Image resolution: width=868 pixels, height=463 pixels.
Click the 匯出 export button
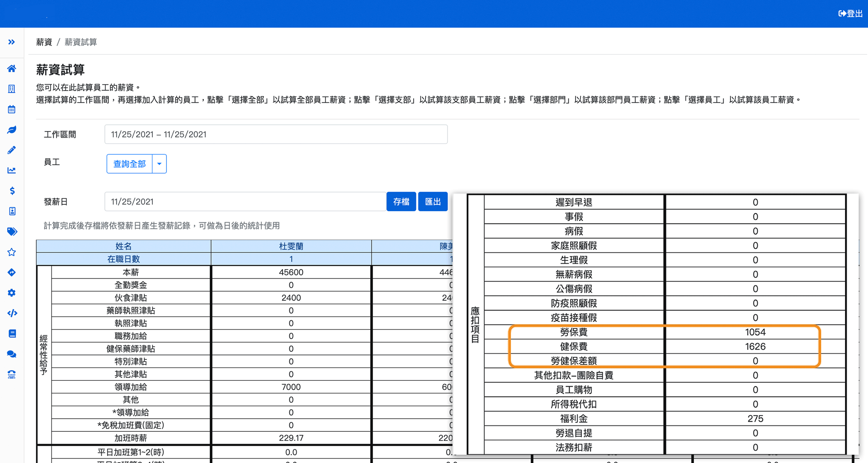433,201
